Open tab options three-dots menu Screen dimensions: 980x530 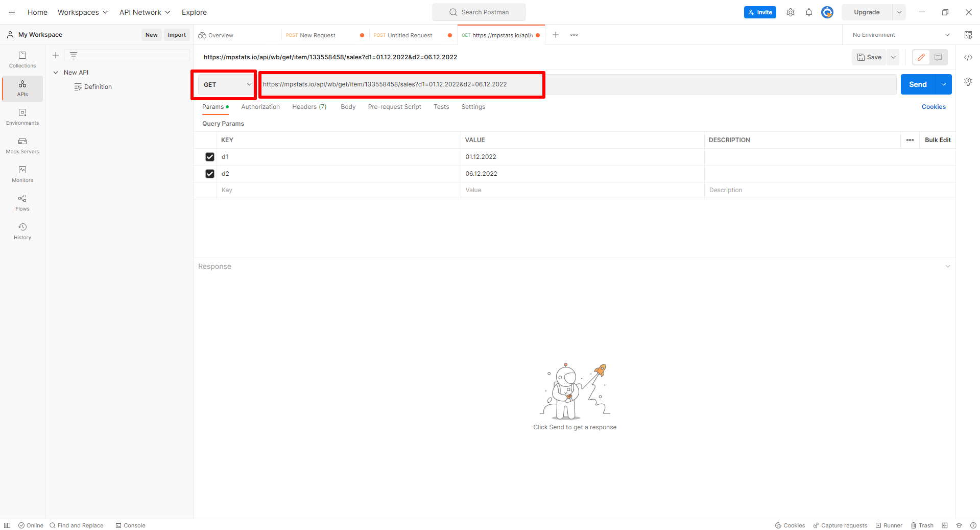click(x=574, y=35)
